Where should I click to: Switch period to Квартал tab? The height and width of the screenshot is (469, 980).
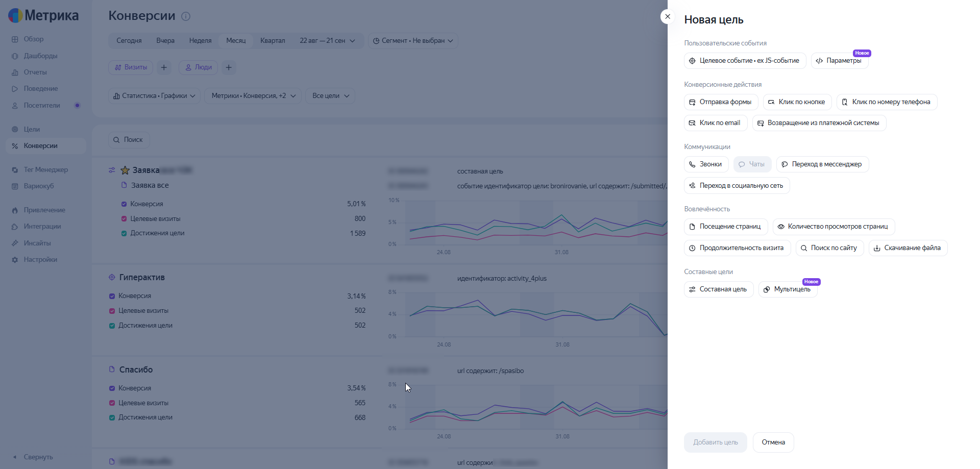pyautogui.click(x=273, y=41)
